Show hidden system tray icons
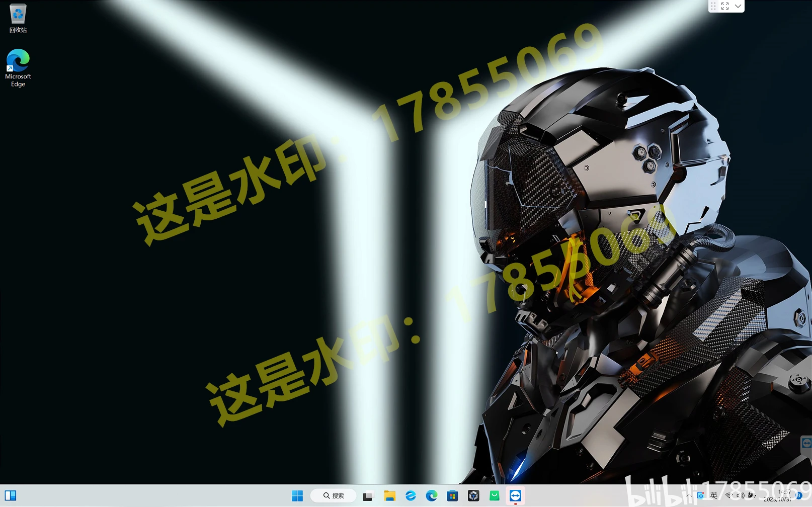812x507 pixels. tap(689, 496)
